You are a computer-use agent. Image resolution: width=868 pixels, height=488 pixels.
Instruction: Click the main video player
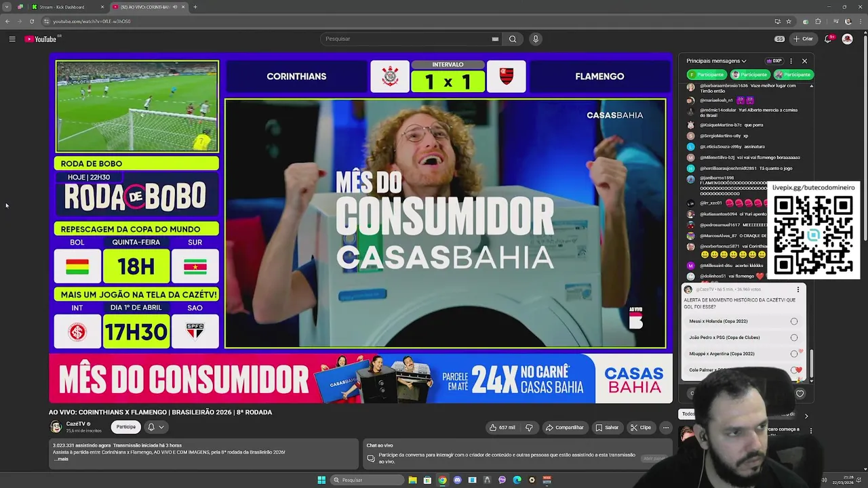click(x=361, y=228)
